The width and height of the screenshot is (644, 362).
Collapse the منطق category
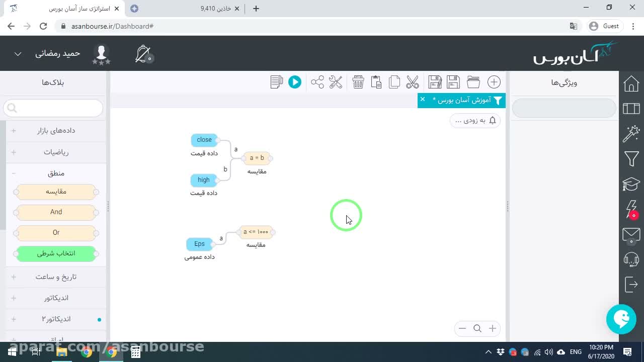pos(56,173)
